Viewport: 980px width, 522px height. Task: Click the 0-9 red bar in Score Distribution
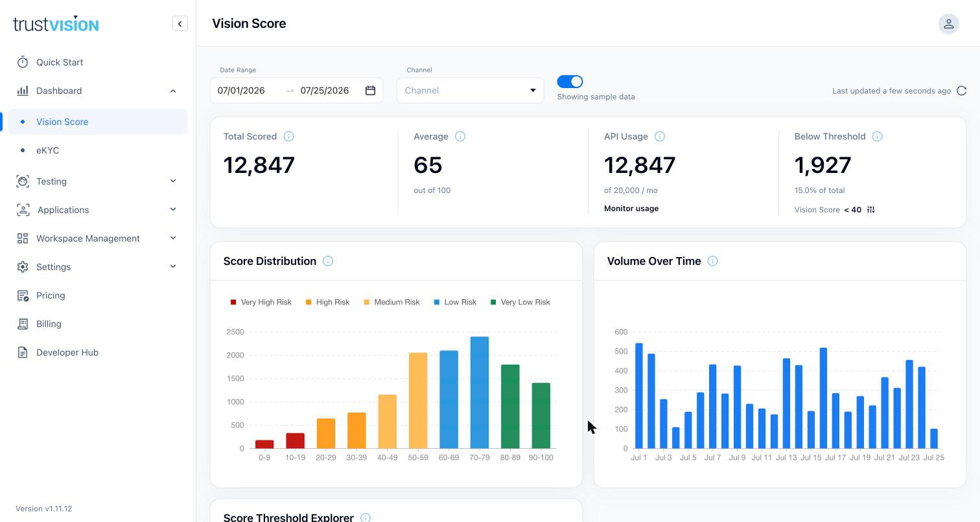point(264,444)
